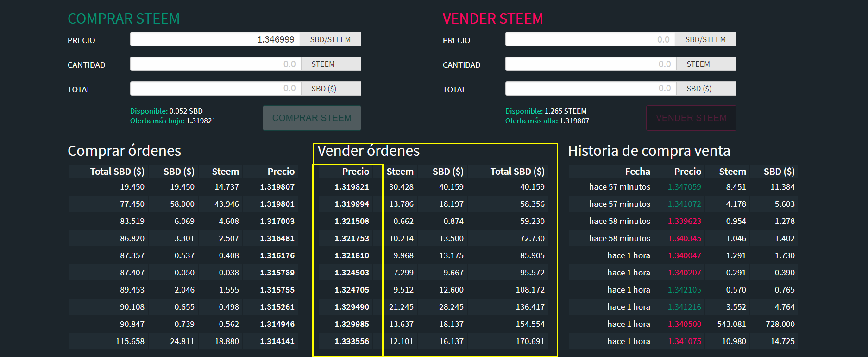Select sell order price 1.321508
This screenshot has height=357, width=868.
tap(352, 221)
